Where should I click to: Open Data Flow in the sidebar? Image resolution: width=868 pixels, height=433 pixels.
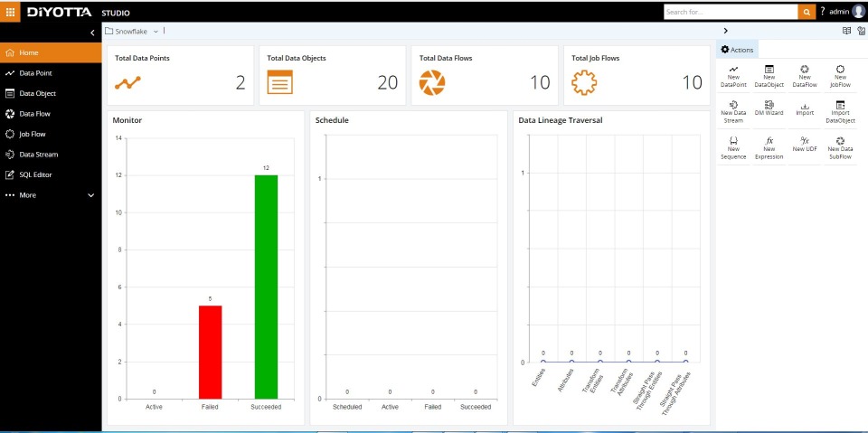tap(51, 114)
